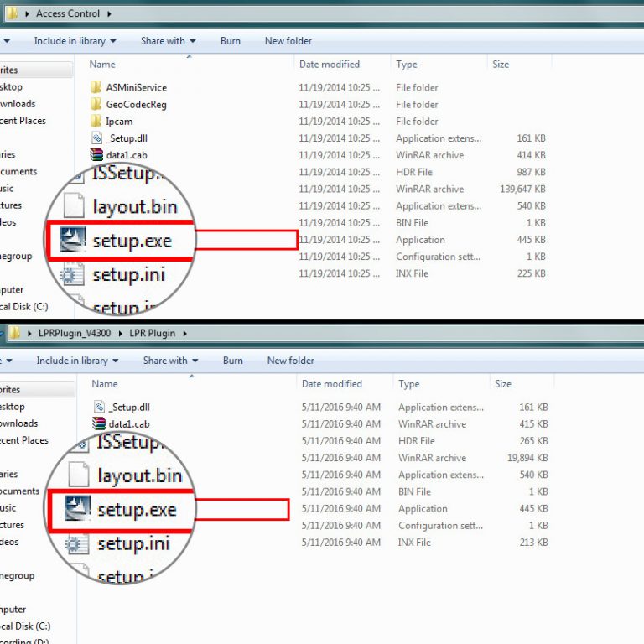
Task: Click the 139,647 KB size cell
Action: point(522,189)
